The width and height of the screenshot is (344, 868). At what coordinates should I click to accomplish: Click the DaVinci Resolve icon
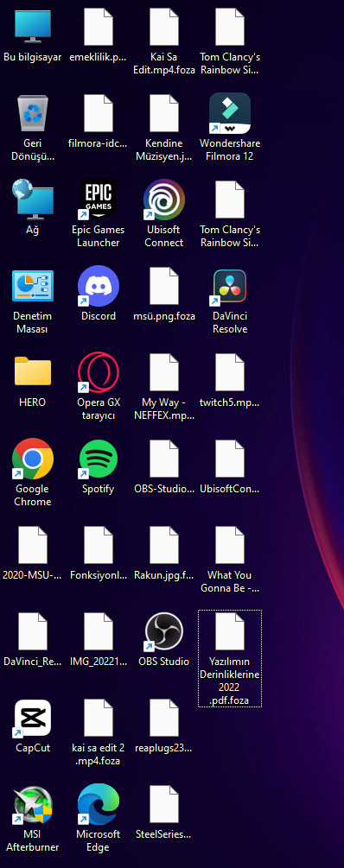pyautogui.click(x=229, y=300)
